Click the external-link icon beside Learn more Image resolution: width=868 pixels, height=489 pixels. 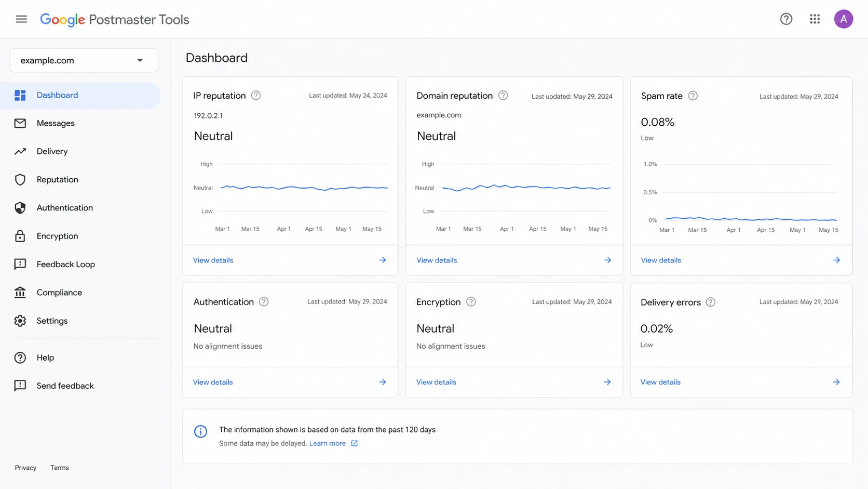click(x=355, y=443)
